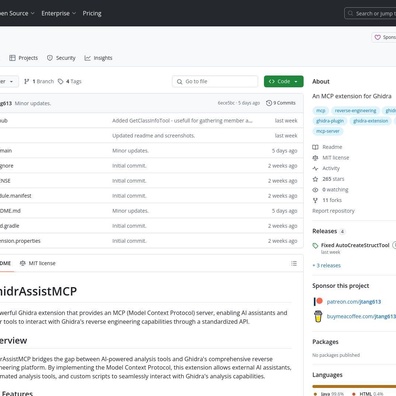Click the Projects table icon
Screen dimensions: 396x396
pos(12,58)
